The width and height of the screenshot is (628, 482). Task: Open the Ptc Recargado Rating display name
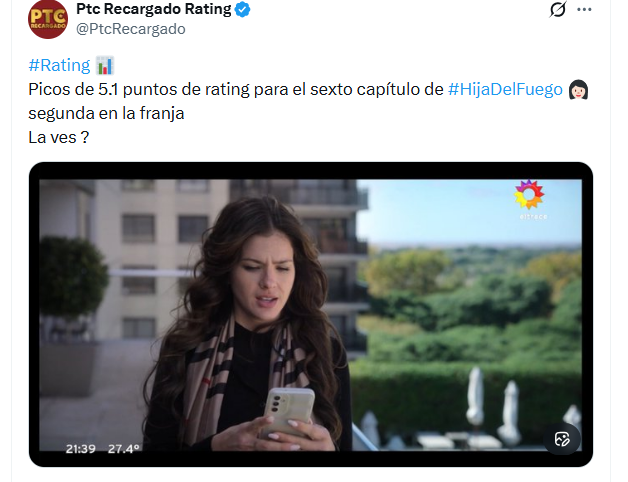pos(153,10)
